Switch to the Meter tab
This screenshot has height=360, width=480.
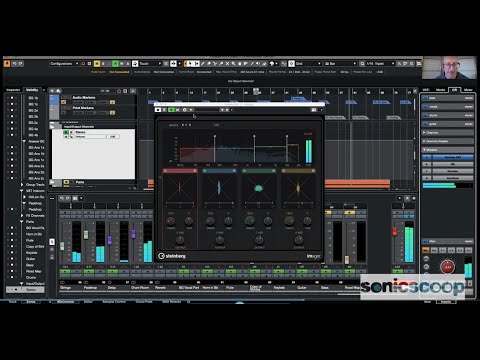coord(468,90)
